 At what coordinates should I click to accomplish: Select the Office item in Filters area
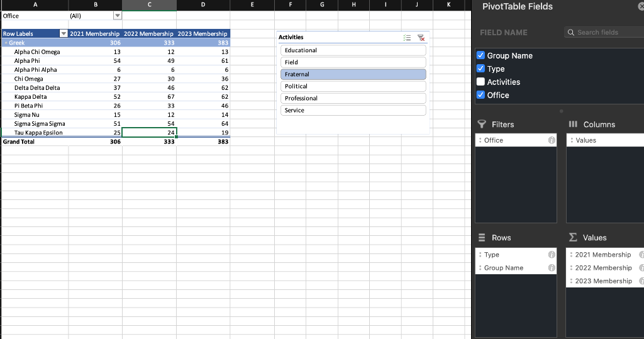click(516, 140)
